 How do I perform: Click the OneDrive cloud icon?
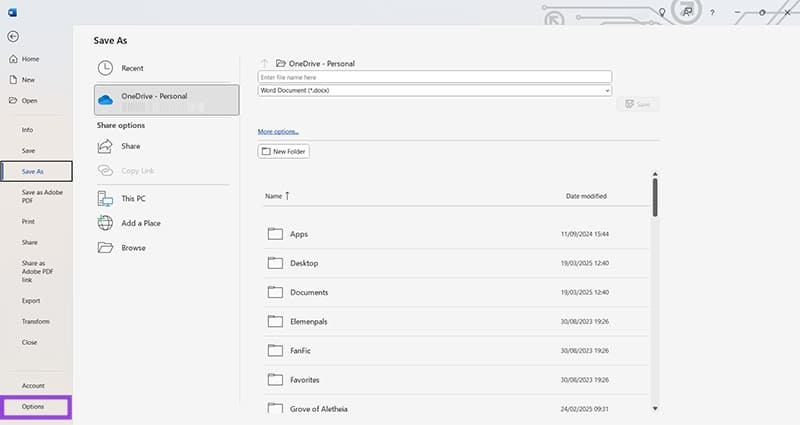pos(106,98)
